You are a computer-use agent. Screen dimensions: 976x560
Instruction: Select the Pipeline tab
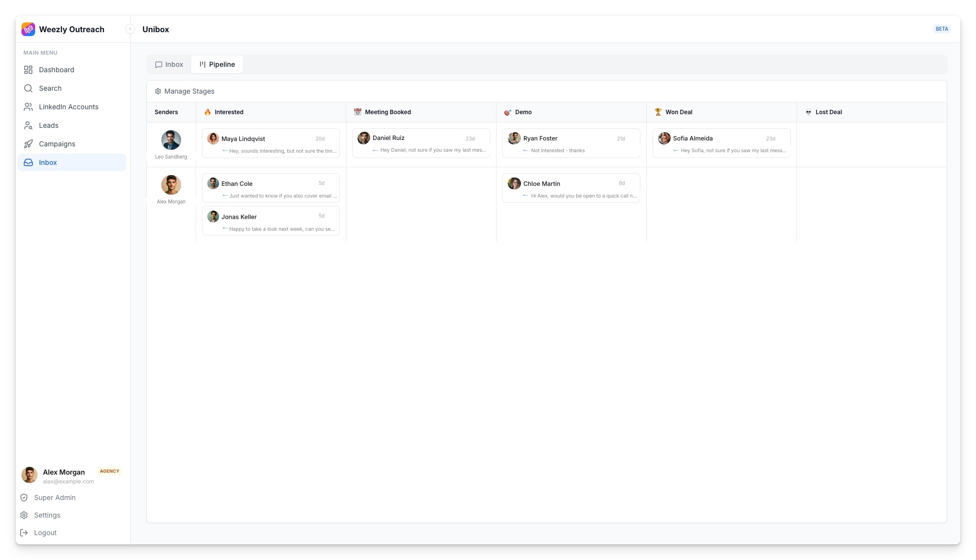tap(217, 64)
